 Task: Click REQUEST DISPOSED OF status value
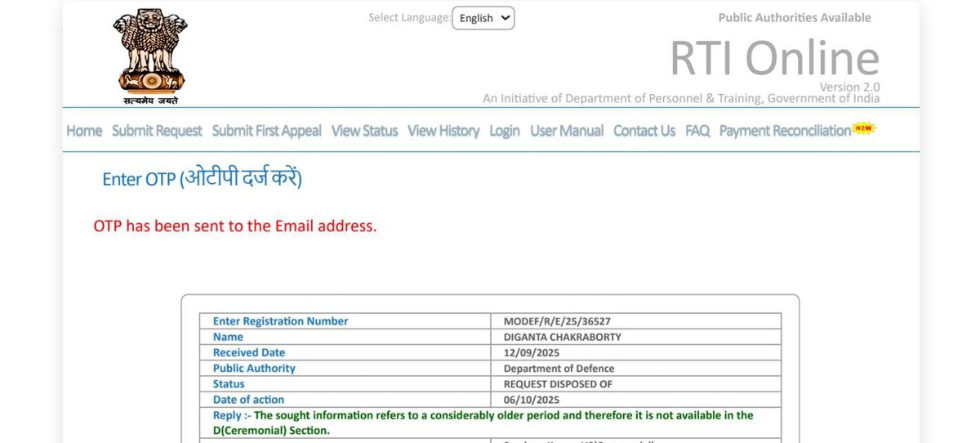coord(558,383)
